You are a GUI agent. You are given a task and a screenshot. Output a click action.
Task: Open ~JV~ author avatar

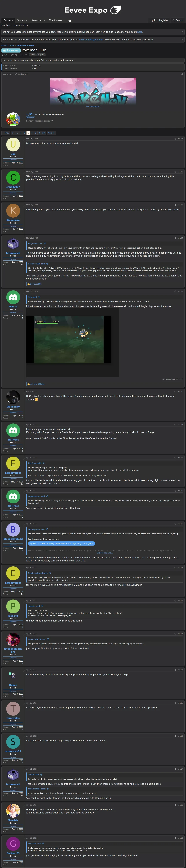tap(13, 119)
